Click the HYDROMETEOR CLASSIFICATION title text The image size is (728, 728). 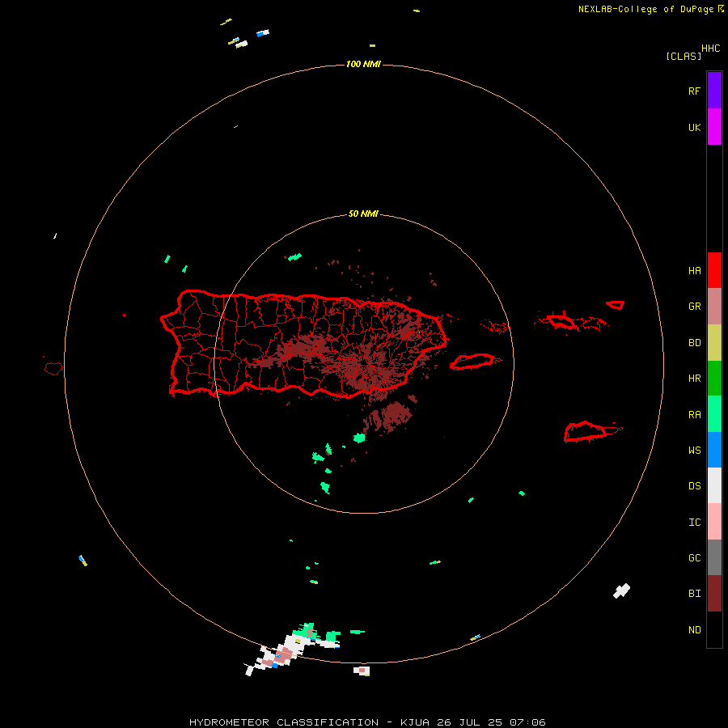[x=284, y=722]
